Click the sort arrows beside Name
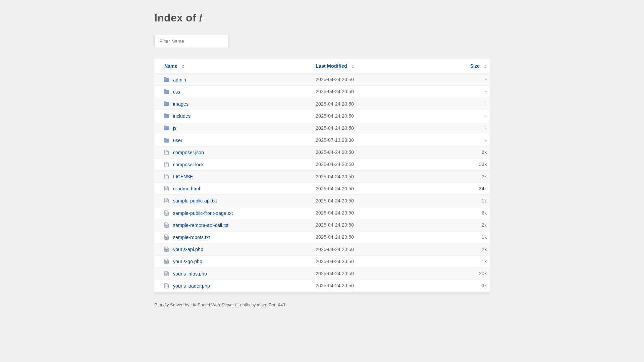This screenshot has width=644, height=362. (183, 66)
